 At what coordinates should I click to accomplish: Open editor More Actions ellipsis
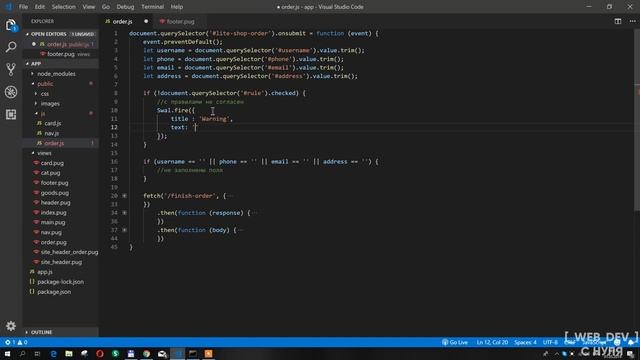click(x=632, y=21)
